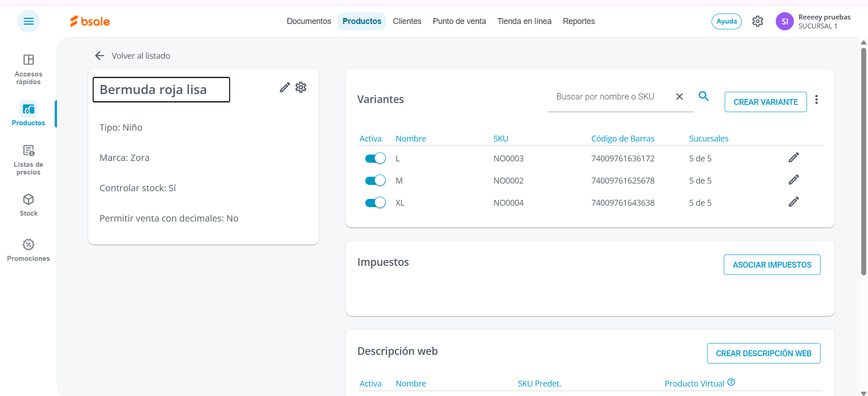Go to Stock in sidebar
This screenshot has height=396, width=868.
[28, 205]
